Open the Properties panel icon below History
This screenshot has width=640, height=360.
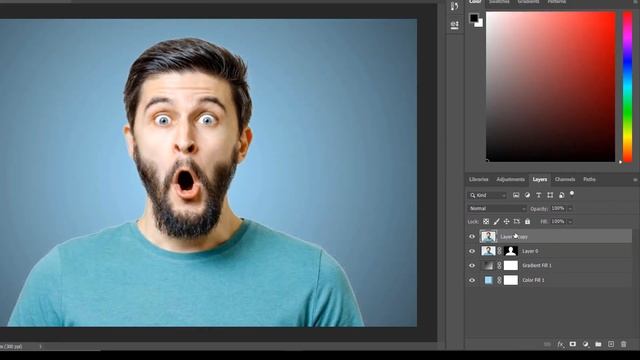(454, 24)
